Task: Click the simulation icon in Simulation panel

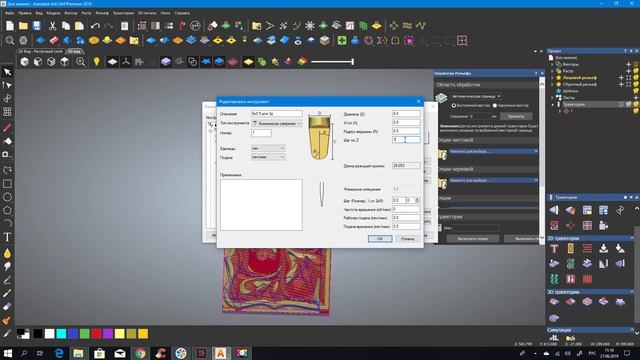Action: click(x=554, y=338)
